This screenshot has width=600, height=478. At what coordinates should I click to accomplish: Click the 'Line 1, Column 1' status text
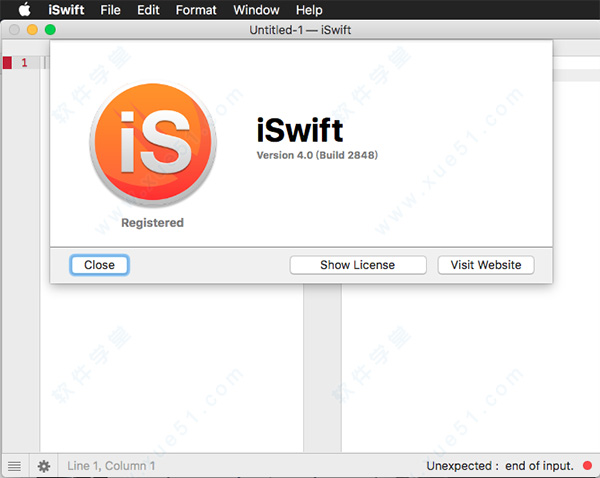111,466
